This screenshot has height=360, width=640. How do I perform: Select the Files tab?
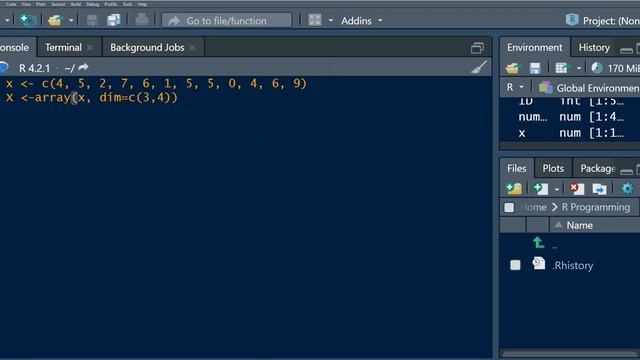click(516, 168)
